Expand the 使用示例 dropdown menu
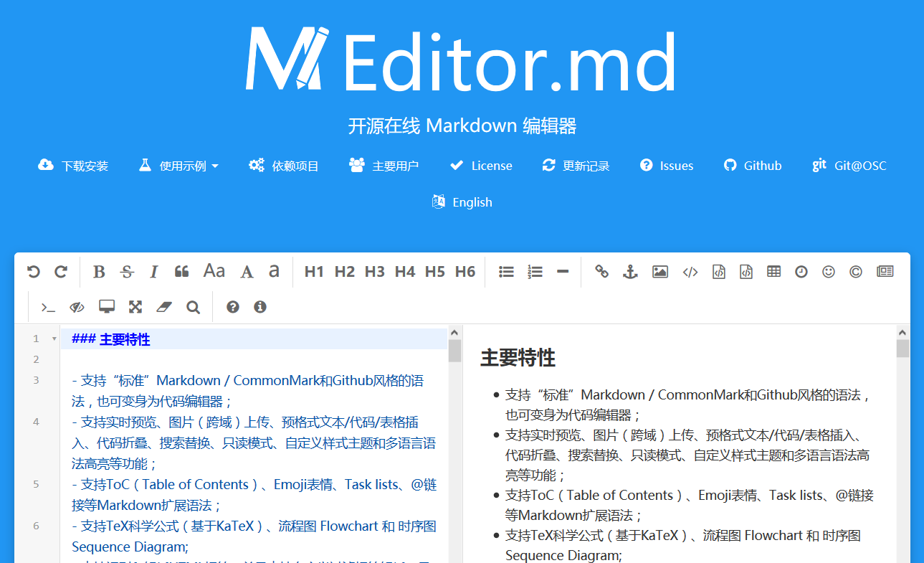Viewport: 924px width, 563px height. pos(178,166)
